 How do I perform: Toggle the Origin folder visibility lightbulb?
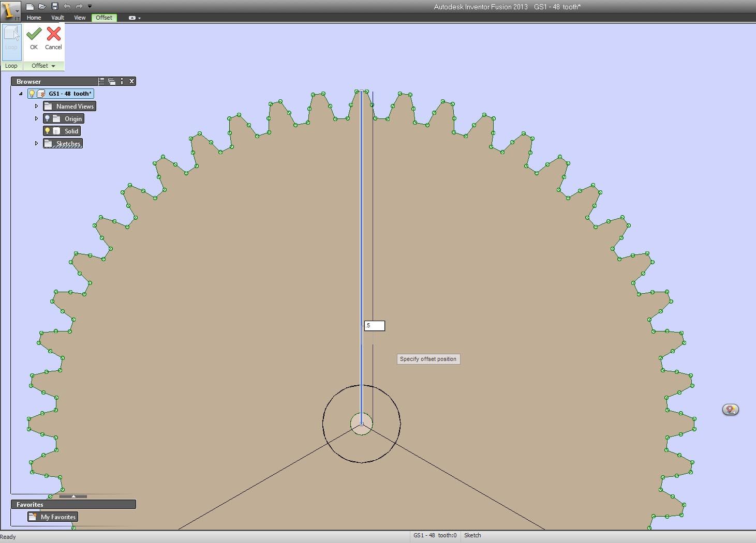click(x=47, y=118)
